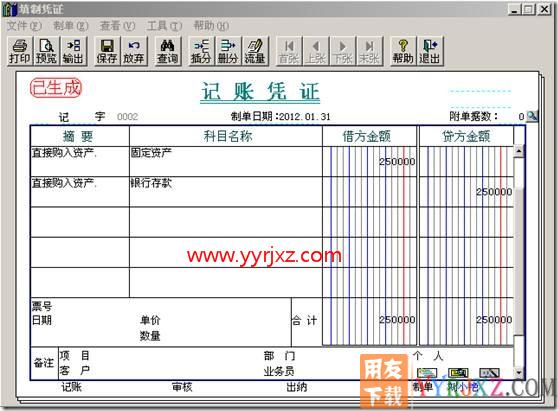
Task: Click the first small icon below 个人
Action: pyautogui.click(x=427, y=373)
